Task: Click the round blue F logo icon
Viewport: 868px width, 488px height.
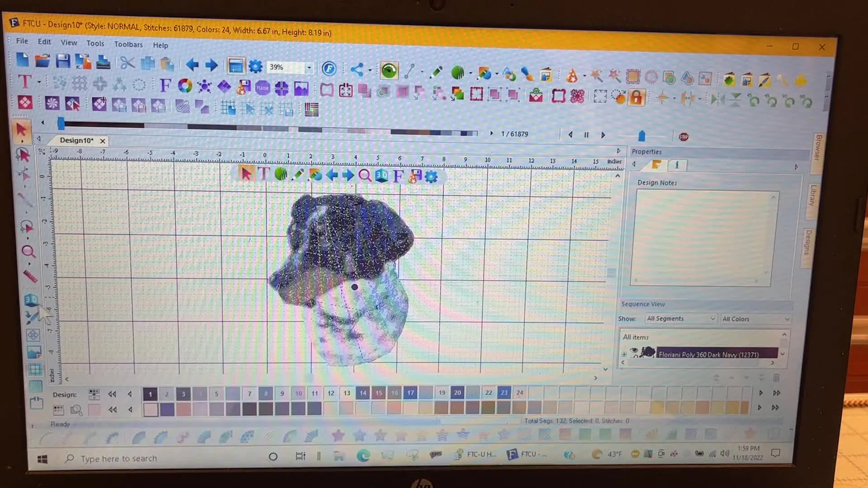Action: pyautogui.click(x=329, y=68)
